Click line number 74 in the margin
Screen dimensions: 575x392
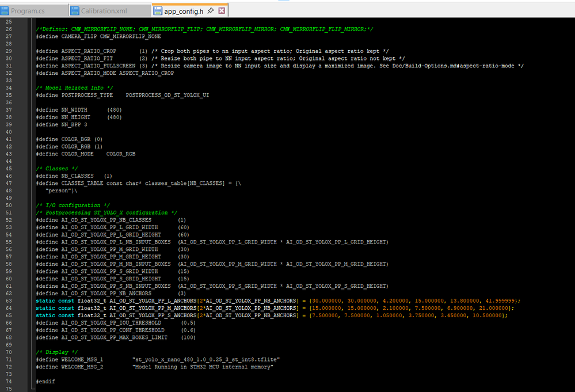9,382
